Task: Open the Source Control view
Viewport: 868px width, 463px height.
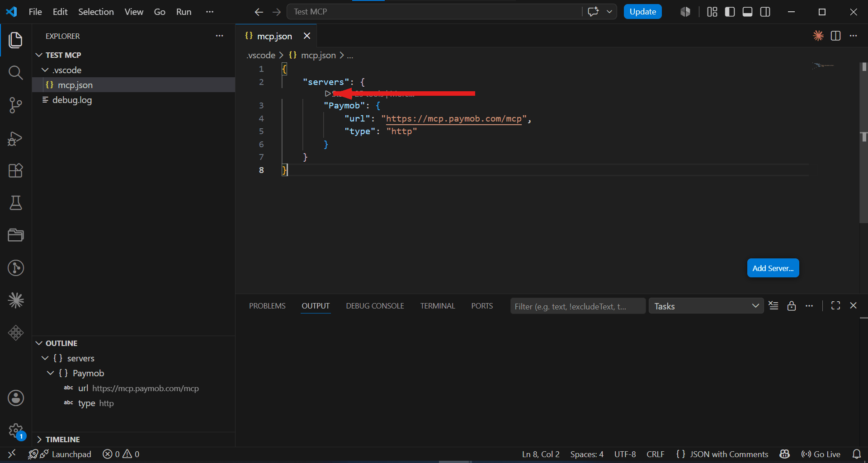Action: pos(16,105)
